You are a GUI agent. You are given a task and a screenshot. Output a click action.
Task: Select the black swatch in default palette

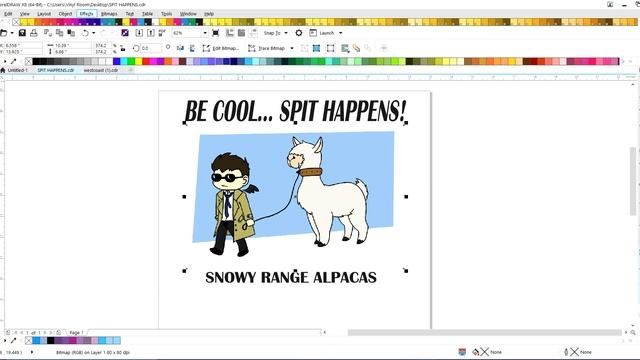pos(36,62)
